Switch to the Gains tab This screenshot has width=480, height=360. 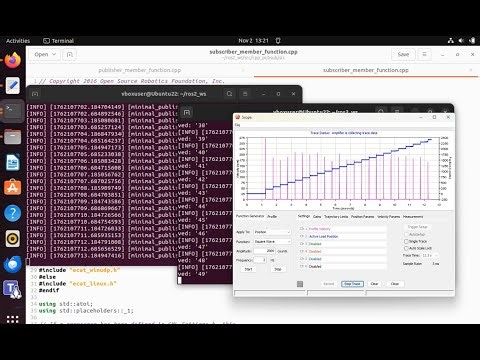[317, 217]
